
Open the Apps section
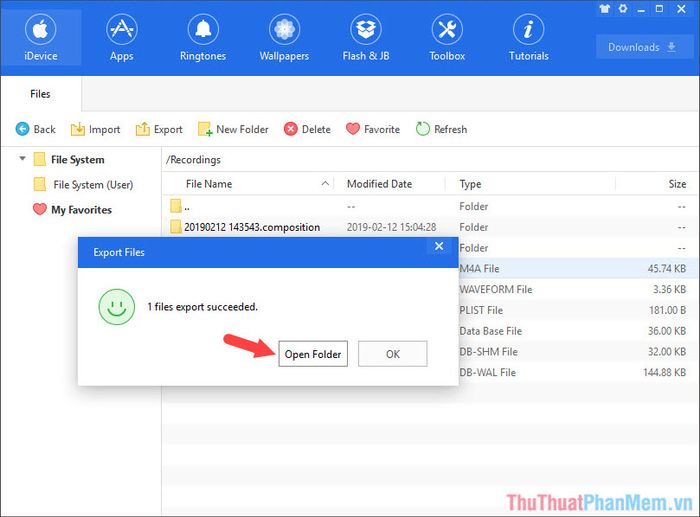tap(122, 38)
